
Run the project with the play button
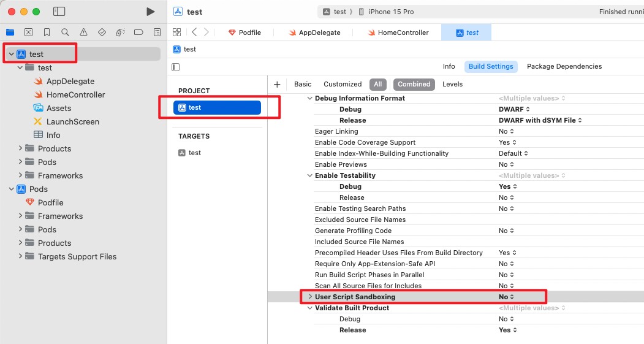tap(150, 12)
